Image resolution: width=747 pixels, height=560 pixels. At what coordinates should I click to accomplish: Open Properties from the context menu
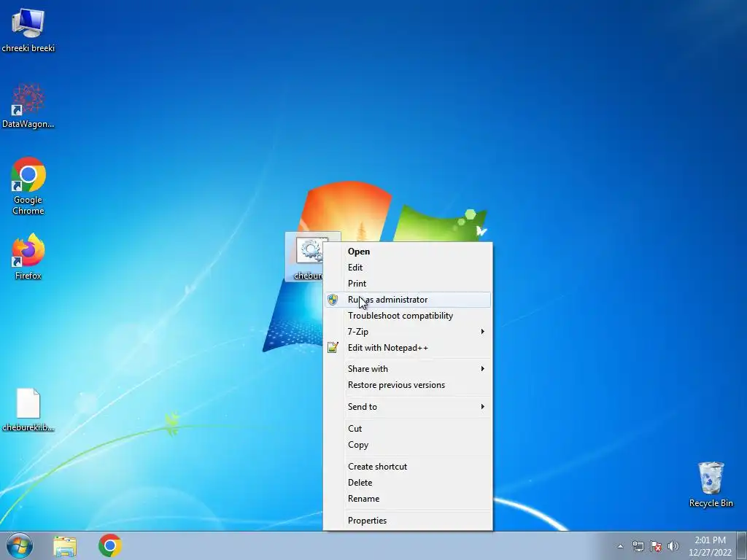coord(408,521)
